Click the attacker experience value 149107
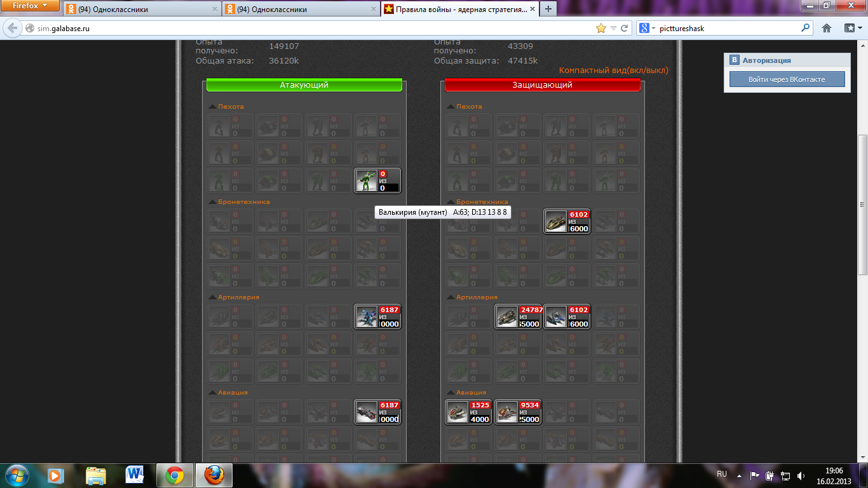The width and height of the screenshot is (868, 488). [x=284, y=46]
